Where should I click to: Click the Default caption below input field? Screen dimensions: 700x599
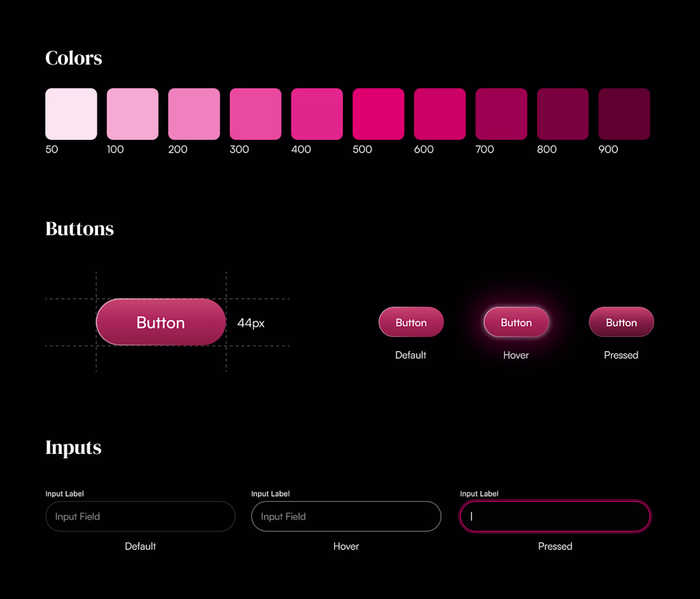140,546
